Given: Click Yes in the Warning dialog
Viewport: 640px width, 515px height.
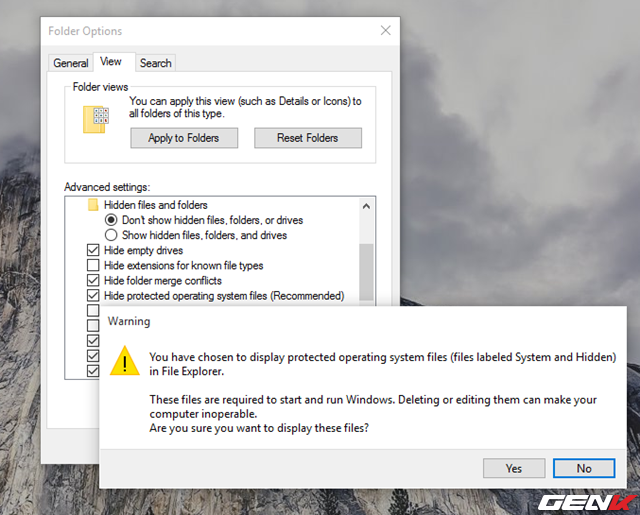Looking at the screenshot, I should pyautogui.click(x=514, y=468).
